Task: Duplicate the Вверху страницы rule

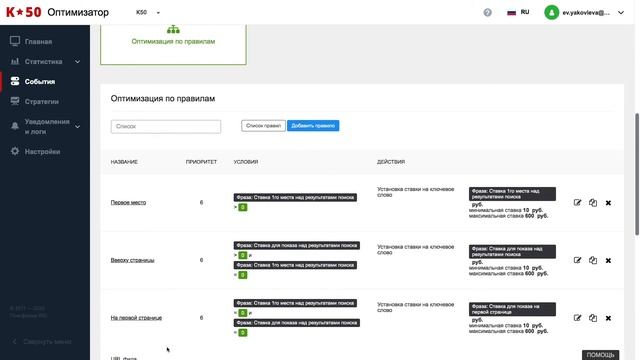Action: pos(593,260)
